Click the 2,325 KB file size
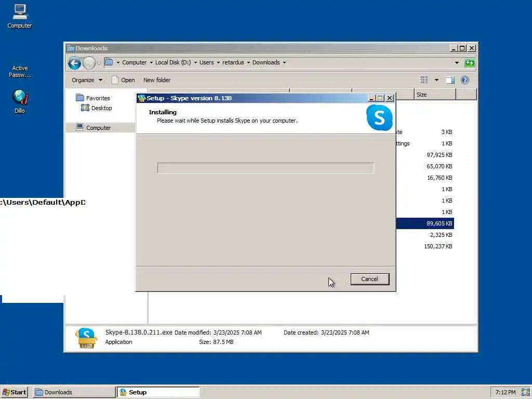Image resolution: width=532 pixels, height=399 pixels. 441,235
